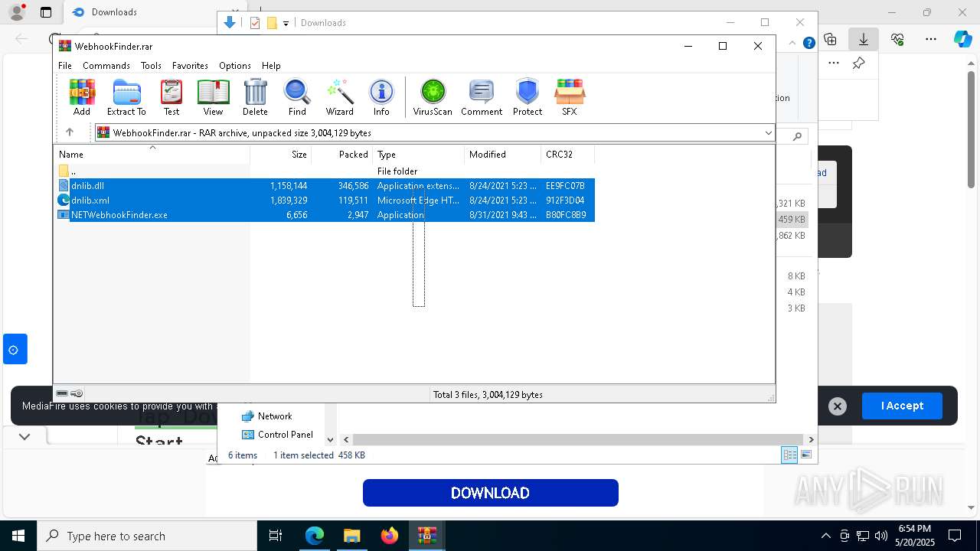Click CRC32 value EE9FC07B

coord(565,186)
